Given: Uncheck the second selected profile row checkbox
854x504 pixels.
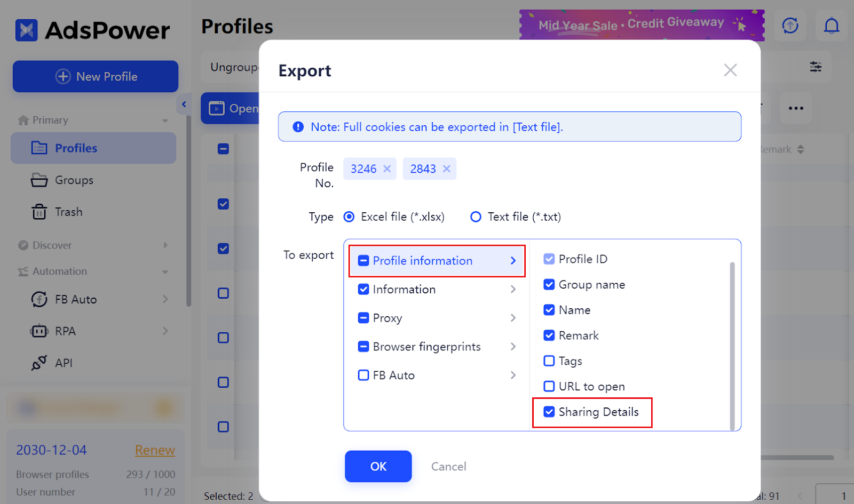Looking at the screenshot, I should coord(223,249).
